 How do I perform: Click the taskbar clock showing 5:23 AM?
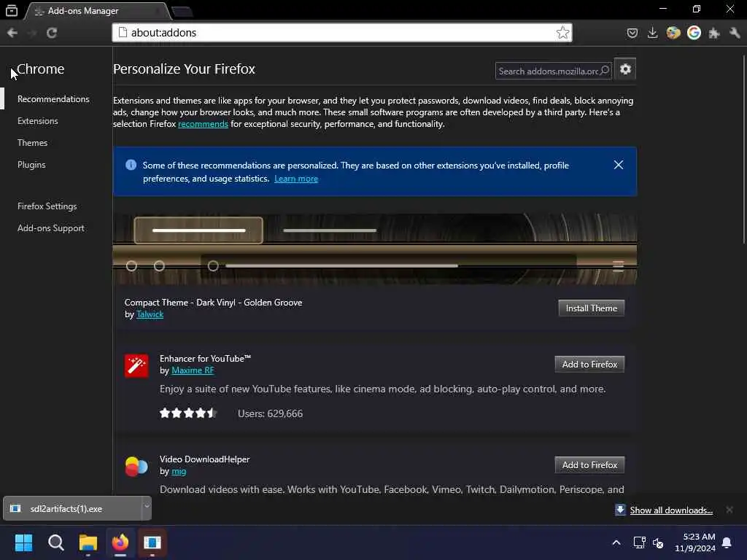click(x=695, y=542)
